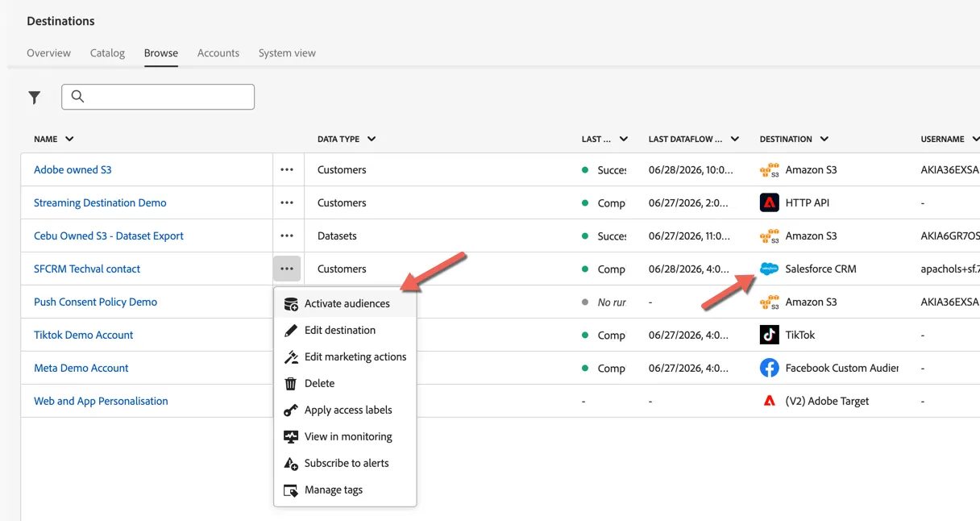
Task: Switch to the Catalog tab
Action: [x=107, y=53]
